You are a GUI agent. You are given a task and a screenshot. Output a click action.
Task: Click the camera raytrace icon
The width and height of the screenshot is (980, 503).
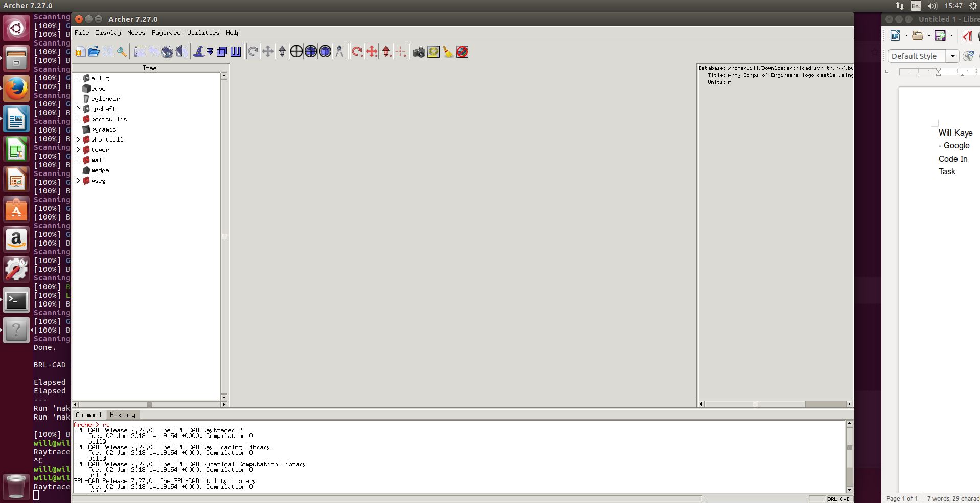[x=419, y=52]
